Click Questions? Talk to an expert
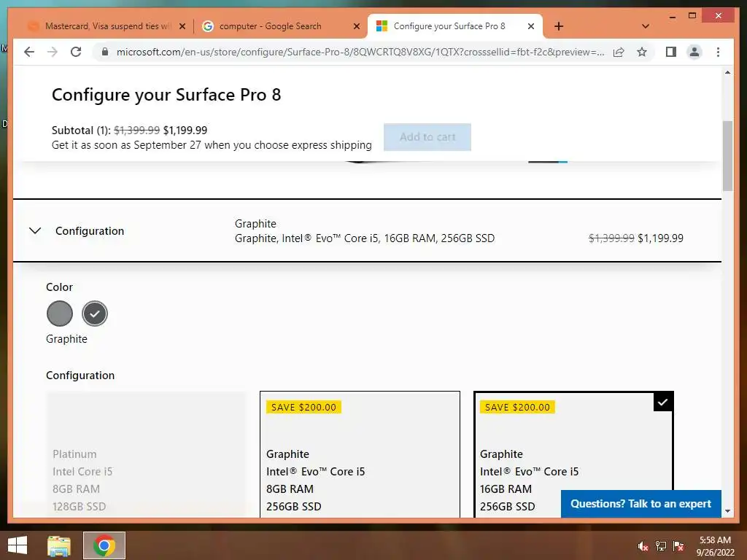 [640, 504]
